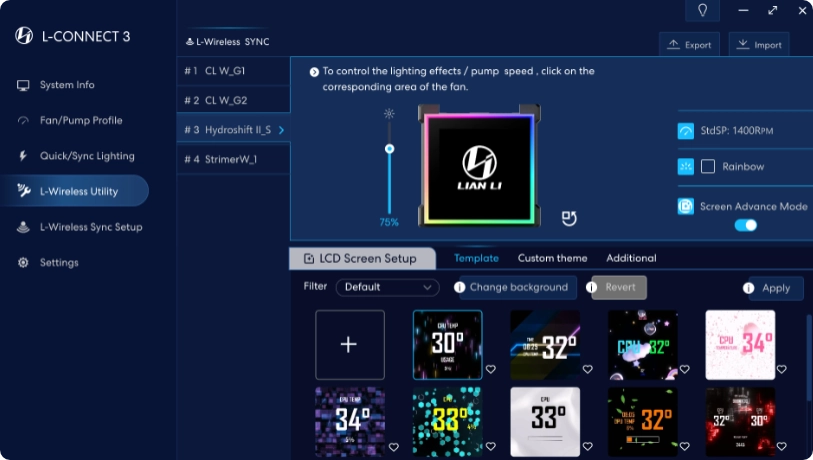Click the Rainbow lighting effect icon

click(686, 167)
